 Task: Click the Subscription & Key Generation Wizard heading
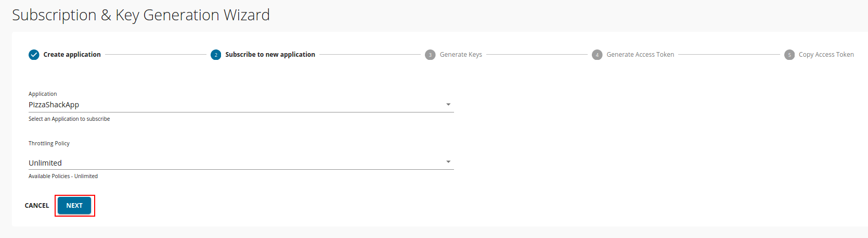point(141,15)
